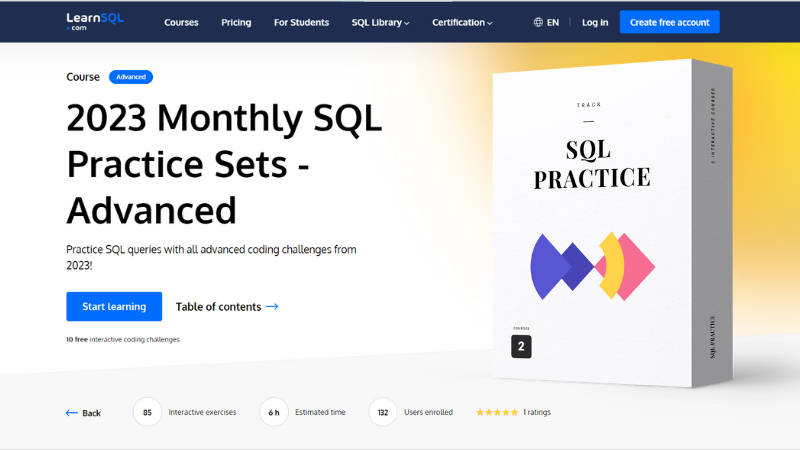Click the arrow next to Table of contents
Image resolution: width=800 pixels, height=450 pixels.
(x=272, y=307)
